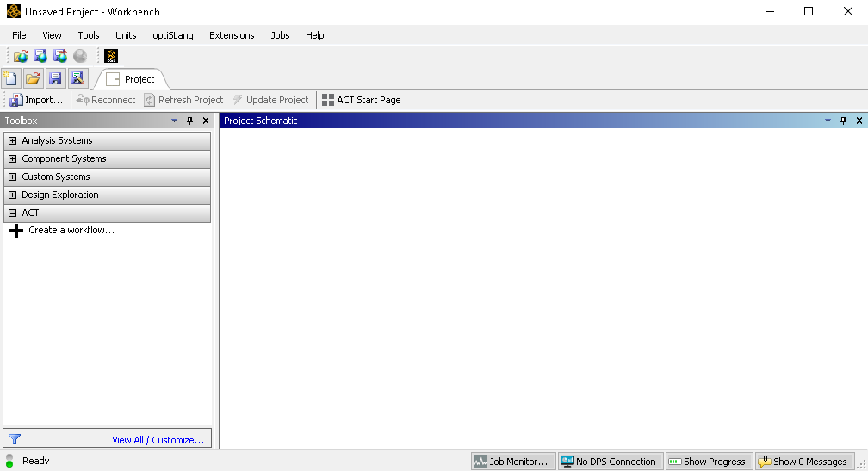Click the View All / Customize... link

click(158, 440)
